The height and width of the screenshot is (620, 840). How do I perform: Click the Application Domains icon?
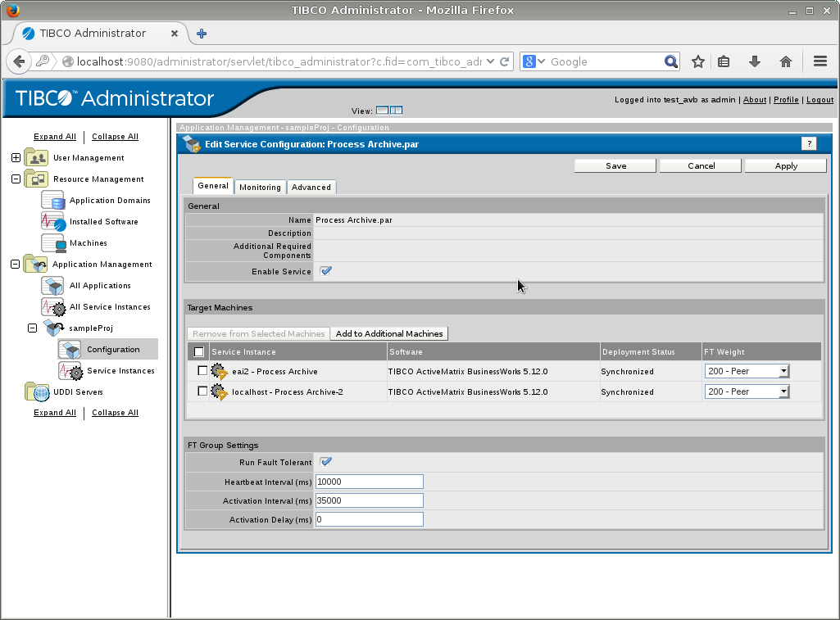click(52, 200)
